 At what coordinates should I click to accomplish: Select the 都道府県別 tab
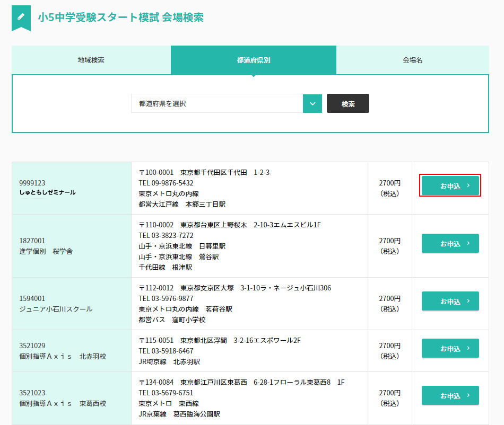[254, 60]
